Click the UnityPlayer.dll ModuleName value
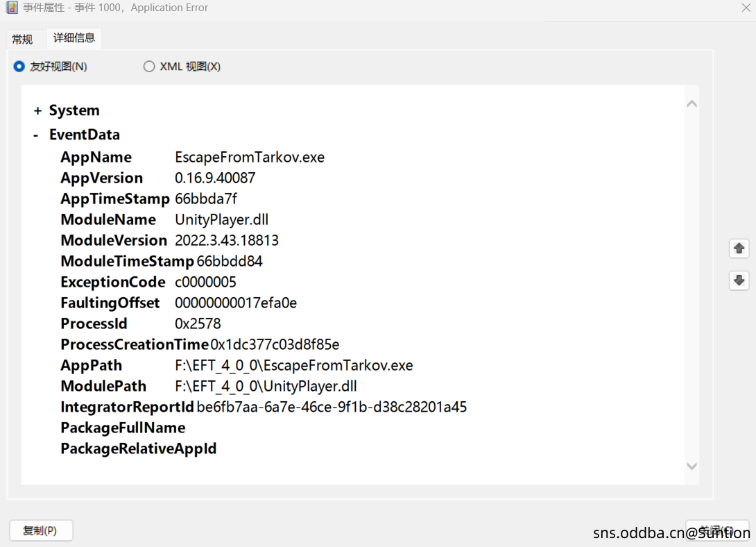Image resolution: width=756 pixels, height=547 pixels. click(221, 219)
